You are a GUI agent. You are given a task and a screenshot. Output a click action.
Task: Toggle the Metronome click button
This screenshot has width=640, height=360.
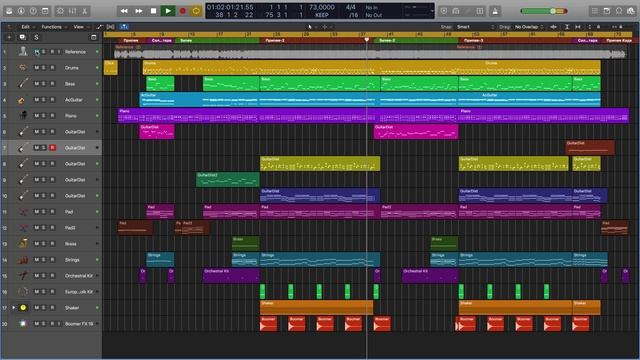pos(495,11)
